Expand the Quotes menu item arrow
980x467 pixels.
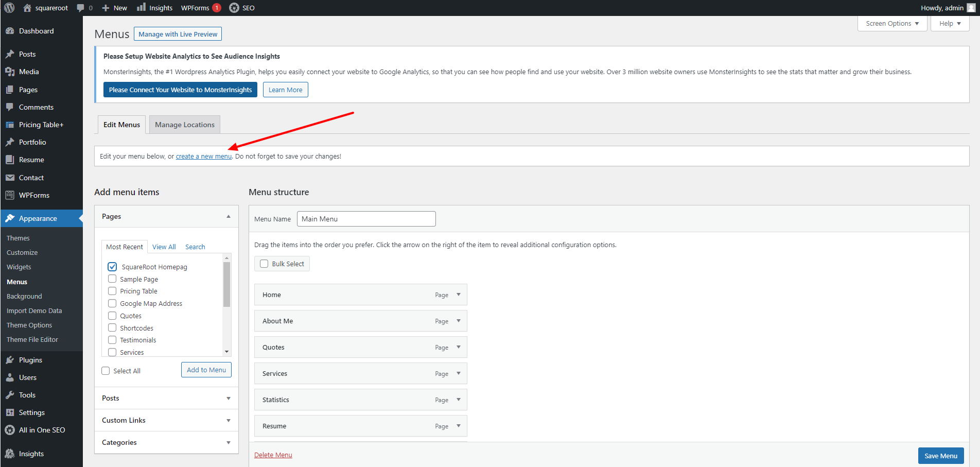[x=459, y=347]
